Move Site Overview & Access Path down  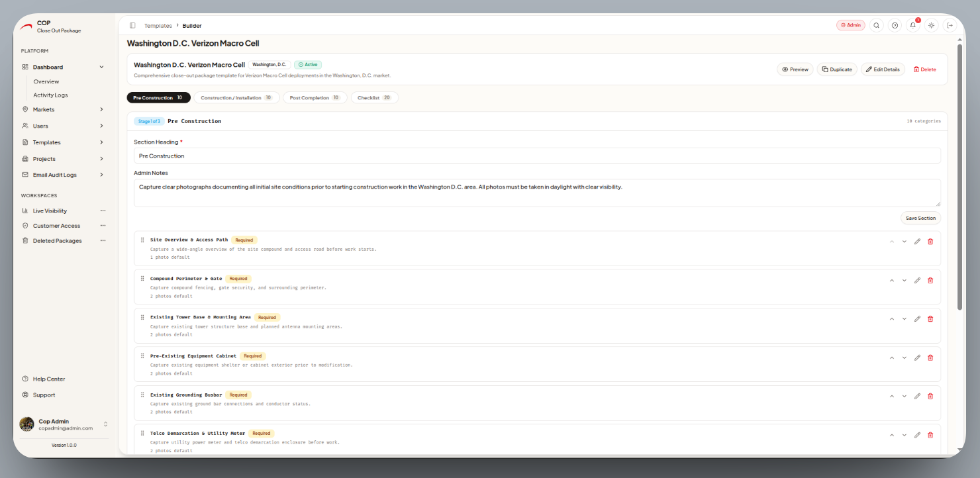[905, 242]
